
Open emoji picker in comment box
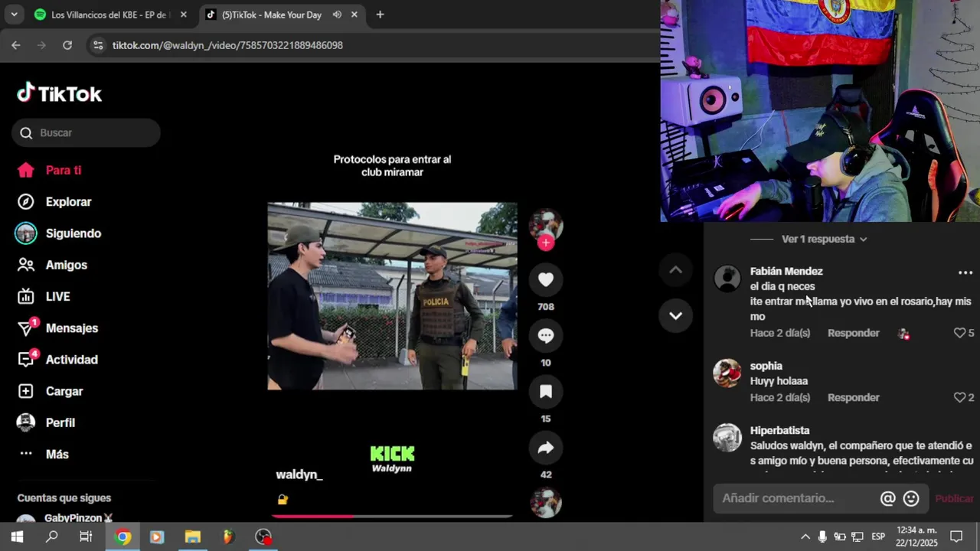click(911, 498)
